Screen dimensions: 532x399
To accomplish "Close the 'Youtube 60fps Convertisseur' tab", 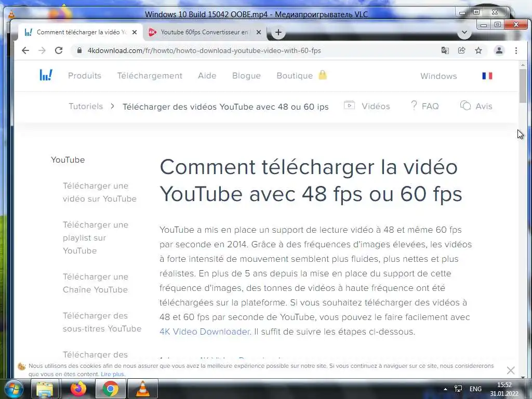I will [259, 32].
